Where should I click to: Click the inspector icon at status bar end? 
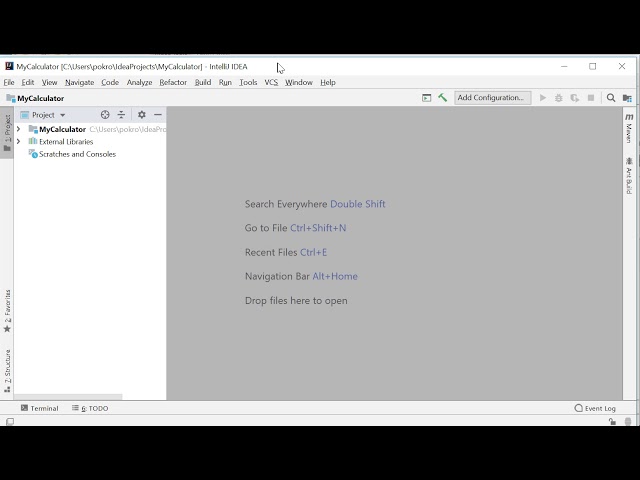point(628,421)
